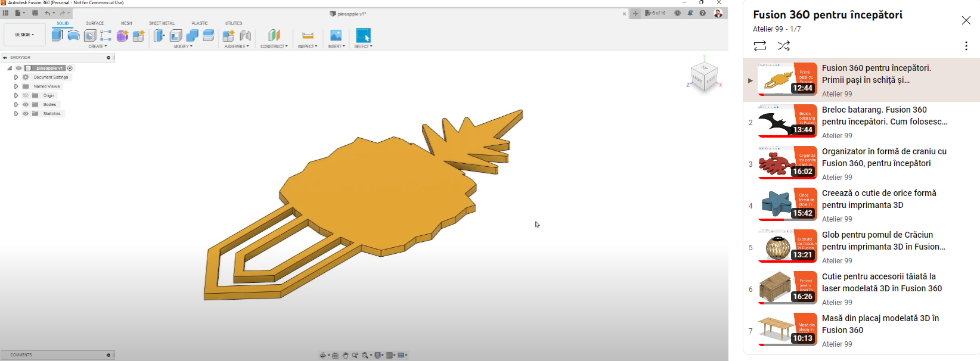This screenshot has width=980, height=361.
Task: Click the Undo arrow
Action: (x=47, y=13)
